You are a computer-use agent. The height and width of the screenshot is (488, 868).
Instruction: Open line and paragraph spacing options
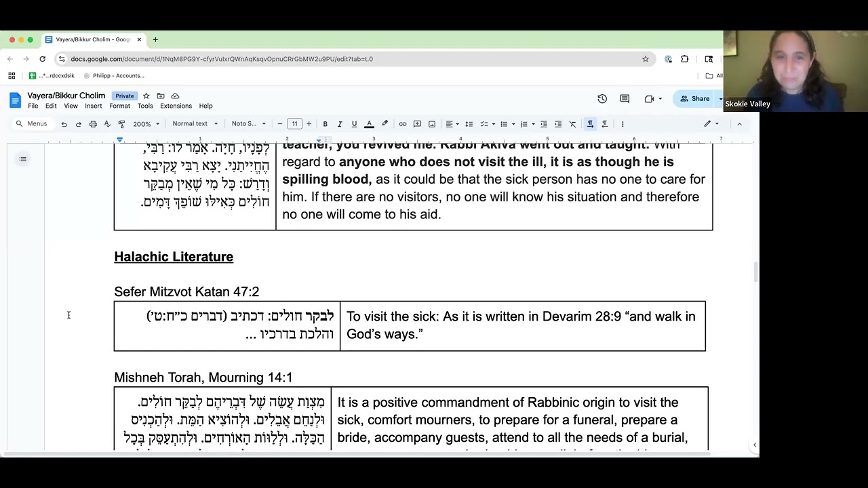pos(469,124)
